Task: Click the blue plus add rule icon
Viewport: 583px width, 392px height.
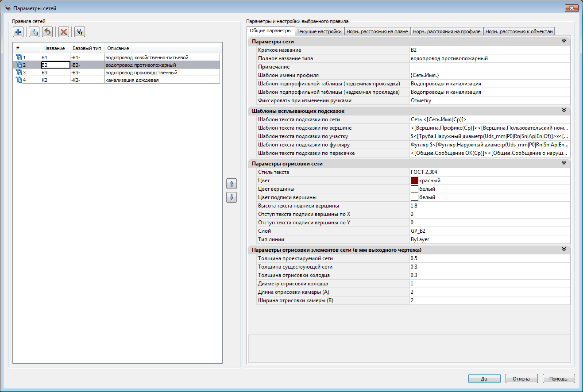Action: (x=19, y=32)
